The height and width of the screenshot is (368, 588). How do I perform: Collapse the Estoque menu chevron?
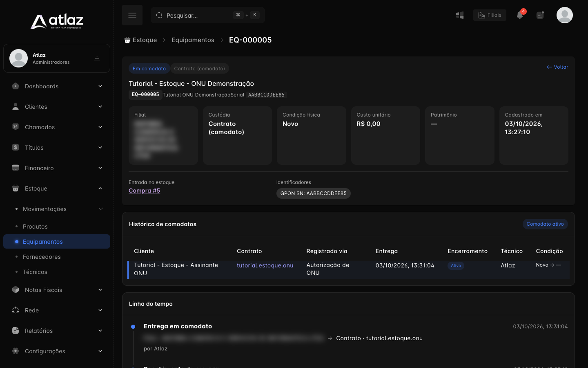coord(100,188)
